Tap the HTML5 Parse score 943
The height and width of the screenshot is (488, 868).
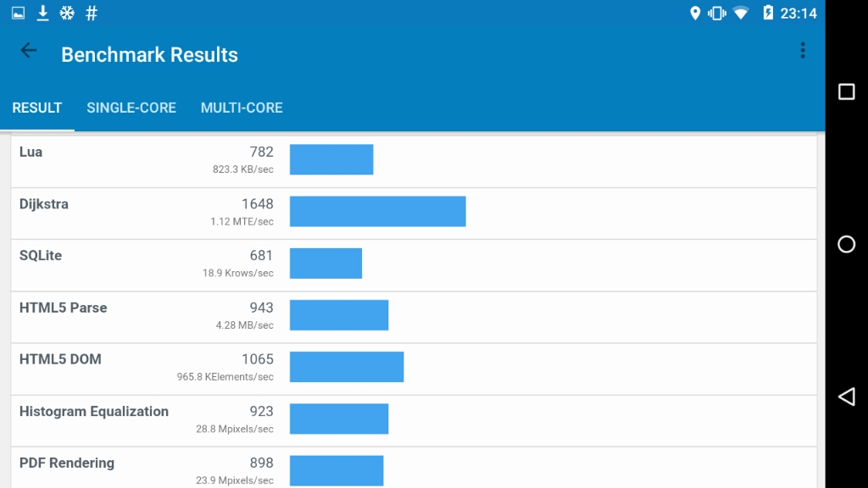(x=261, y=308)
